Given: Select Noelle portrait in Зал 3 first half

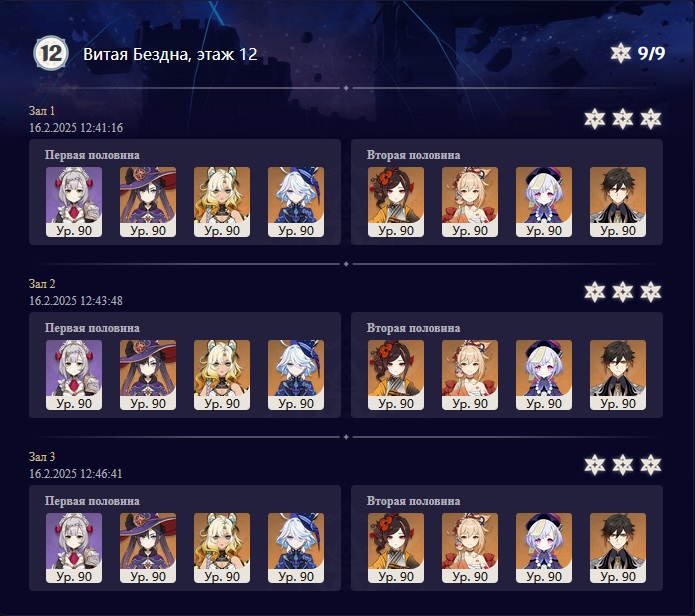Looking at the screenshot, I should click(74, 548).
